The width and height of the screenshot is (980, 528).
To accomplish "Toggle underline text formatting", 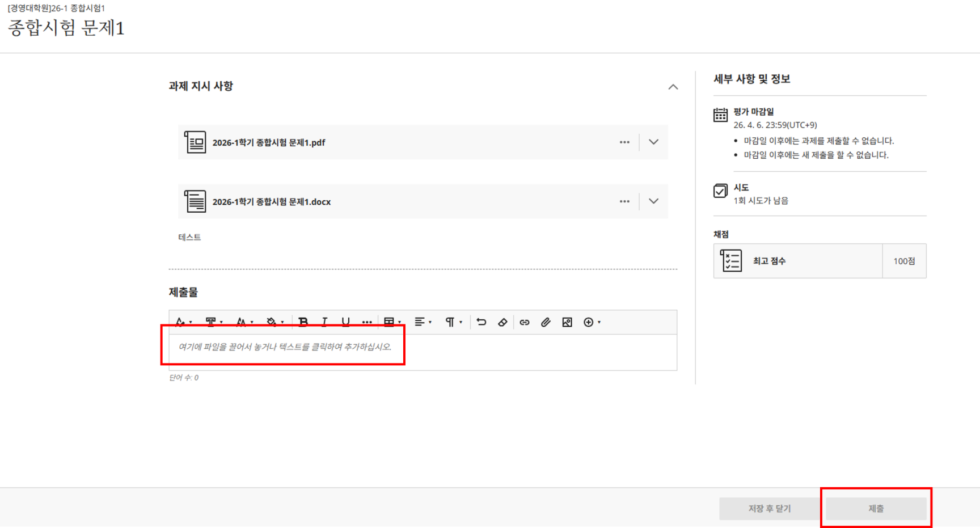I will (x=345, y=322).
